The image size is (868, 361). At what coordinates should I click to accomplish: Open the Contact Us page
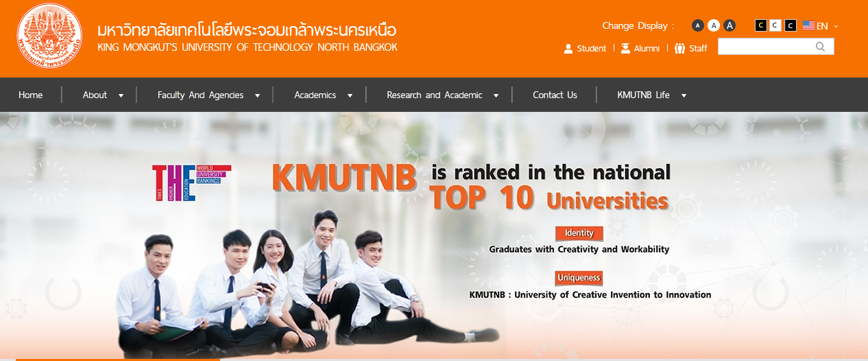click(x=555, y=95)
